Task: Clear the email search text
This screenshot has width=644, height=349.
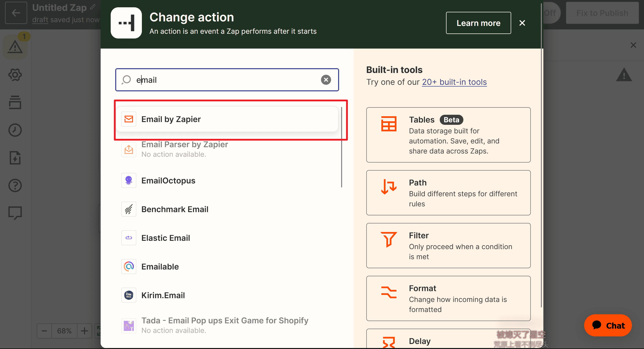Action: click(x=326, y=80)
